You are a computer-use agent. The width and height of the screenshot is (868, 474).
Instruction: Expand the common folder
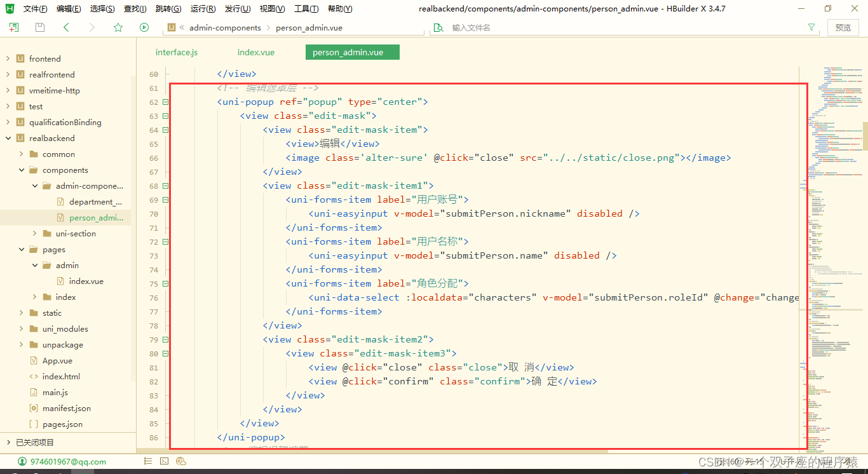21,154
